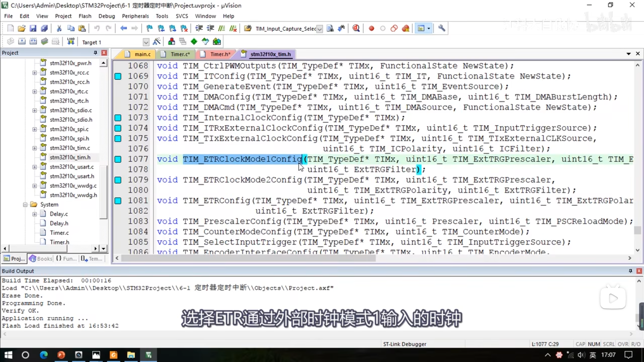Open the Functions tab in Project panel

click(x=66, y=259)
